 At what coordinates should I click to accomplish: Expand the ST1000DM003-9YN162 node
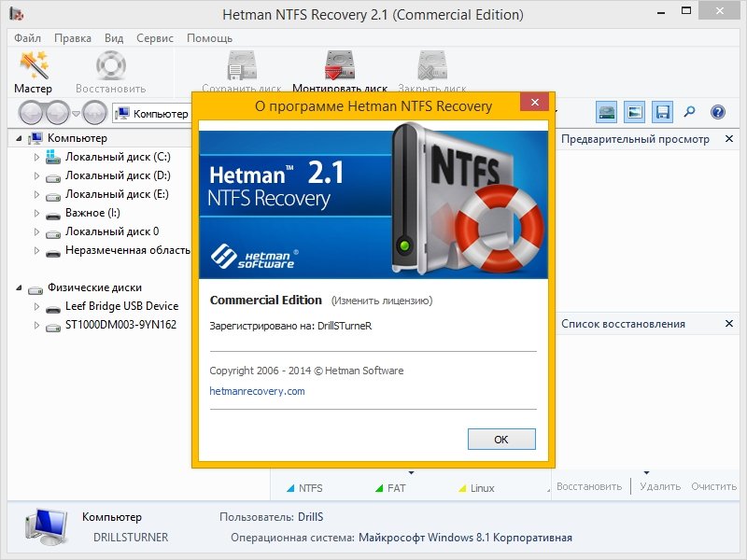pos(36,325)
